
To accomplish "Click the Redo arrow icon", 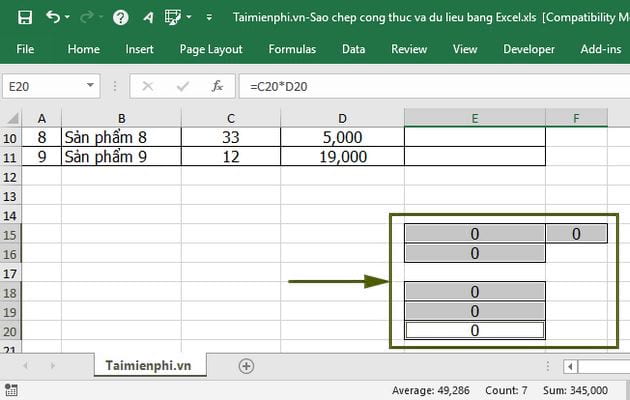I will click(x=86, y=17).
